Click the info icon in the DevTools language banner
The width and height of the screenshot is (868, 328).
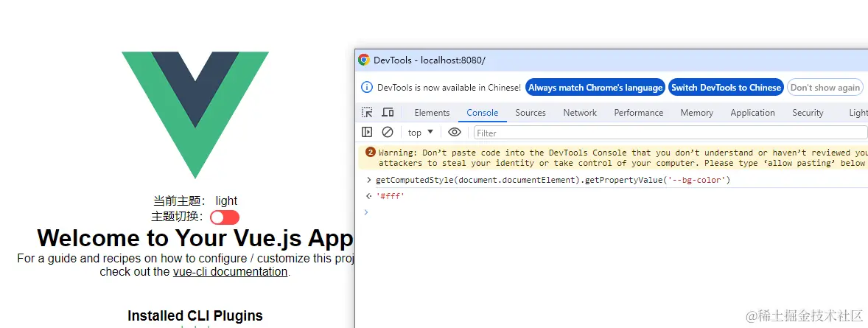[366, 87]
